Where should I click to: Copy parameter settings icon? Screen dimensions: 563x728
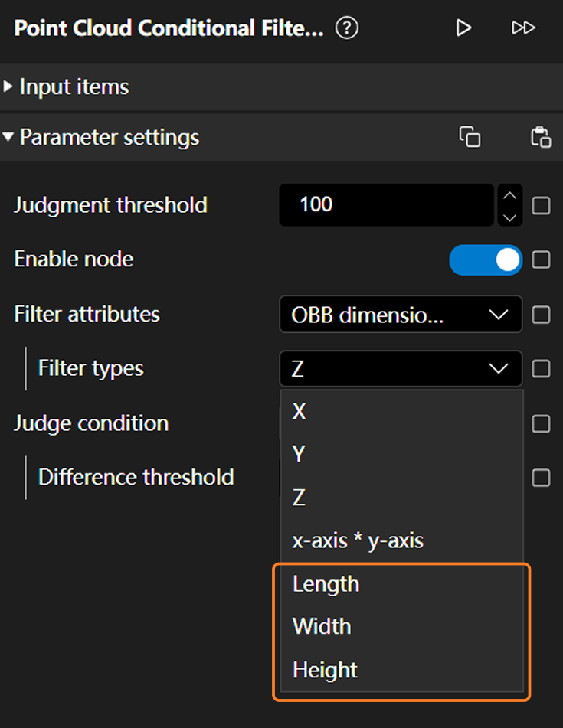(x=470, y=137)
